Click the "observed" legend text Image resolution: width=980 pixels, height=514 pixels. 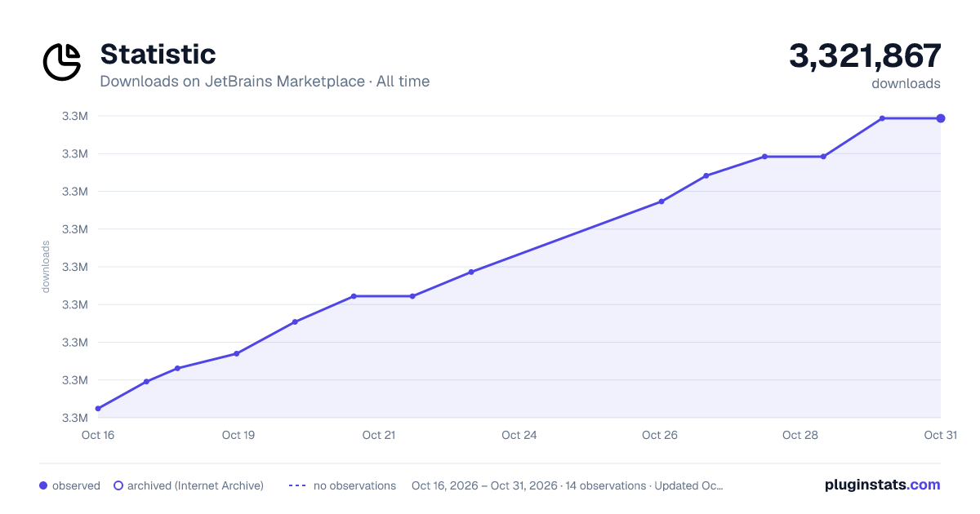click(x=76, y=485)
